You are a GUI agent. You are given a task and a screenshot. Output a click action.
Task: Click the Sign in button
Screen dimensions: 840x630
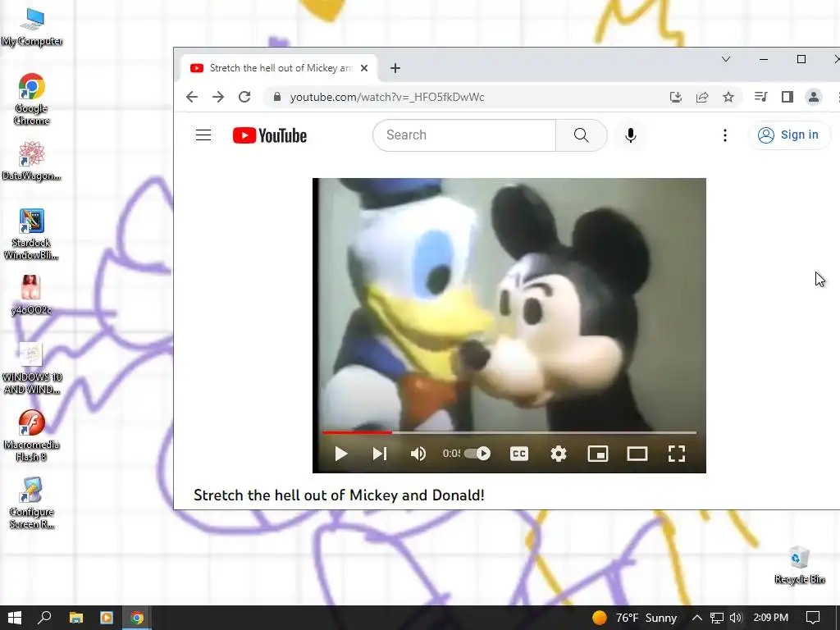pos(788,135)
